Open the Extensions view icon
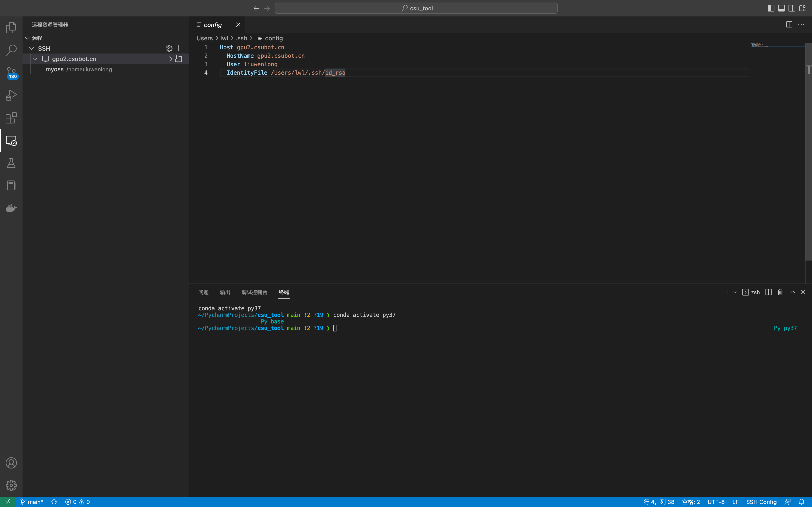 11,118
